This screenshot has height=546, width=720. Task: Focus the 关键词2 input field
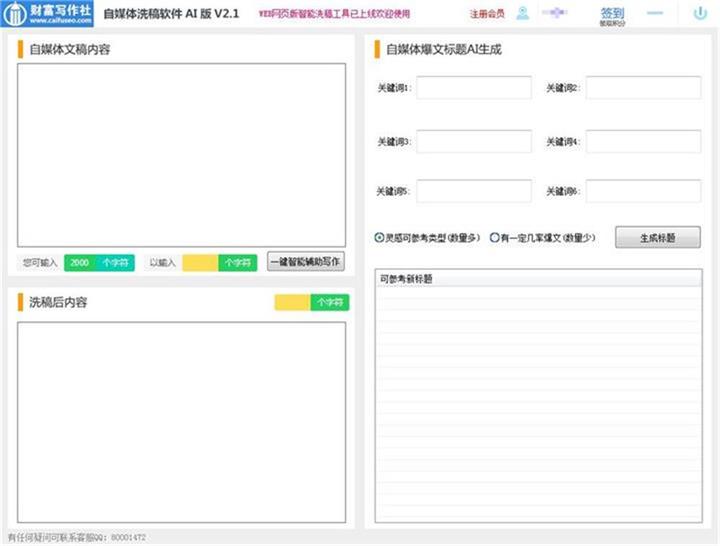coord(643,88)
